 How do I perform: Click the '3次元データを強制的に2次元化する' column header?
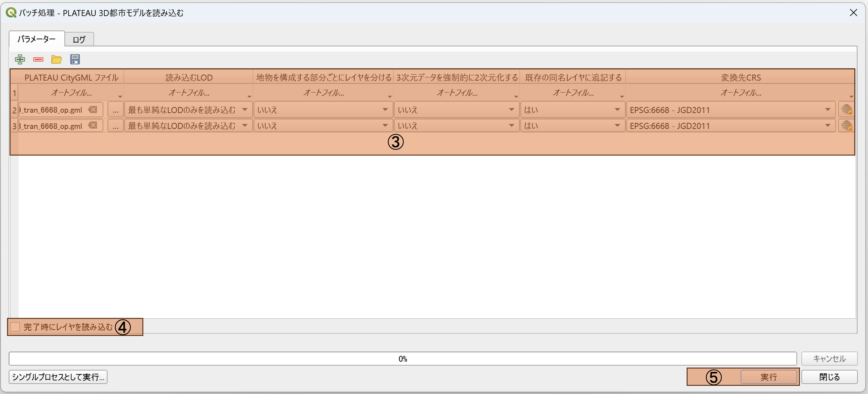point(457,77)
